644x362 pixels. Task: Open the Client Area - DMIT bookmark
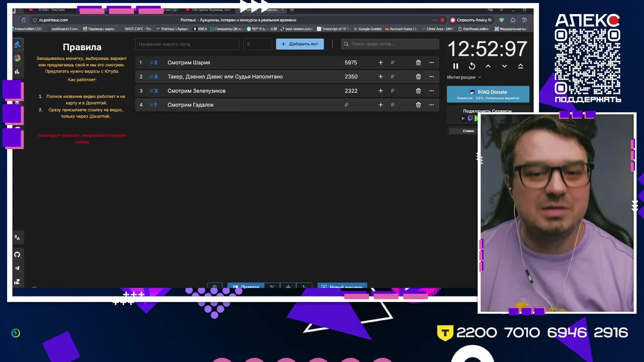[438, 29]
